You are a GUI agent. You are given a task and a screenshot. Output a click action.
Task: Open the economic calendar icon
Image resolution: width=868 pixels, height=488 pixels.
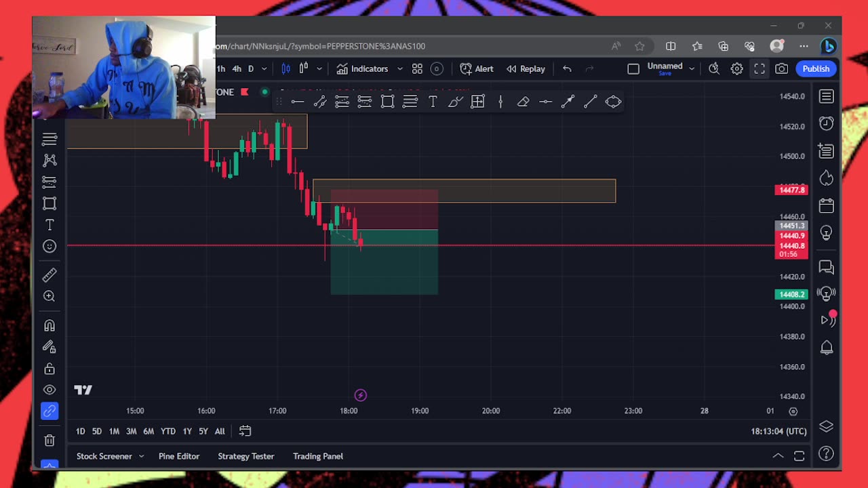click(826, 205)
